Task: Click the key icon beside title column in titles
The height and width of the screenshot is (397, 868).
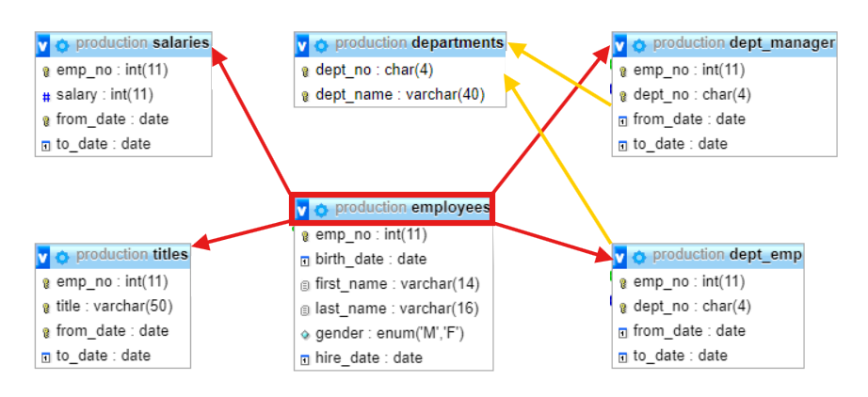Action: click(x=46, y=308)
